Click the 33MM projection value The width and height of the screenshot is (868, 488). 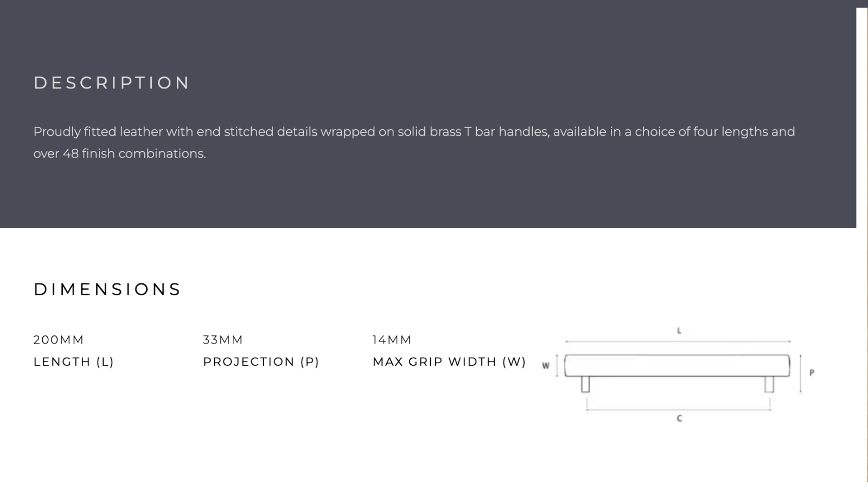pos(223,340)
